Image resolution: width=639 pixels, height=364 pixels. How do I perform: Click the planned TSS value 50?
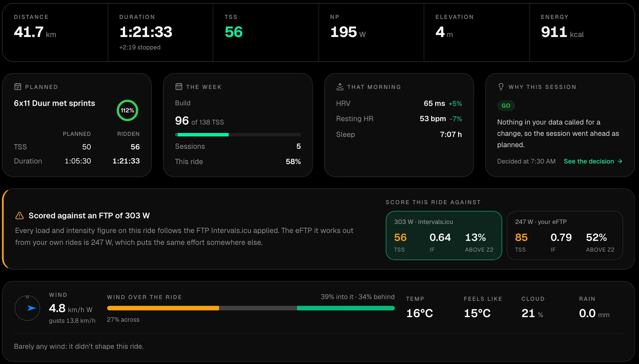pos(87,147)
